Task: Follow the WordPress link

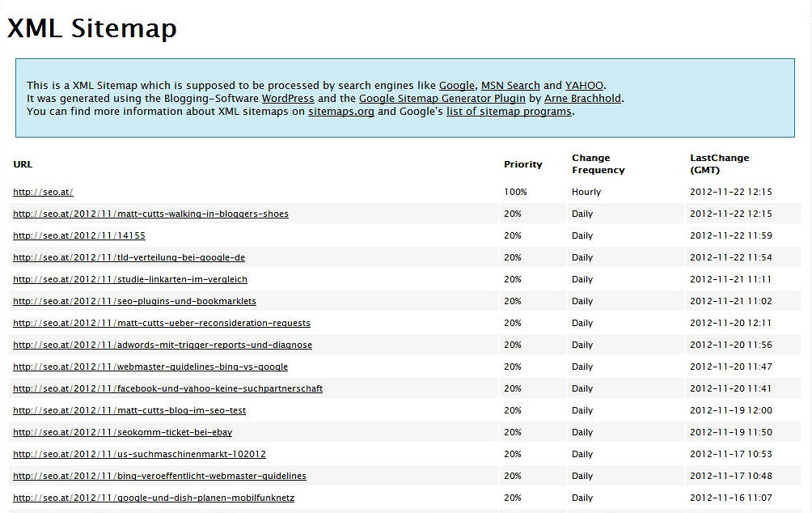Action: click(x=288, y=99)
